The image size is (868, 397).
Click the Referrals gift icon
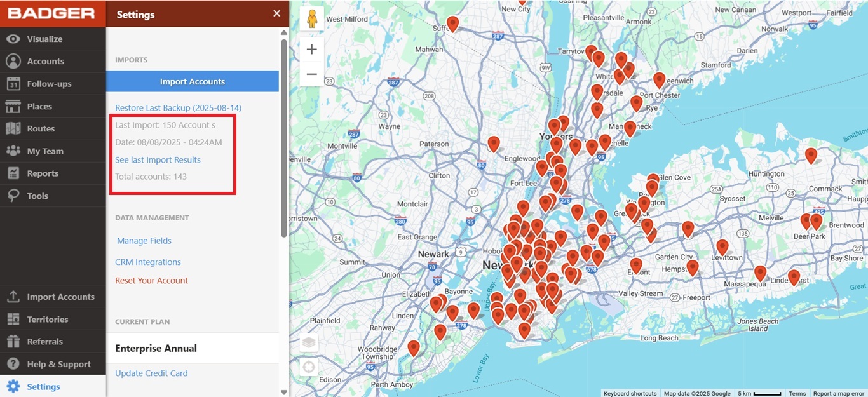point(13,341)
